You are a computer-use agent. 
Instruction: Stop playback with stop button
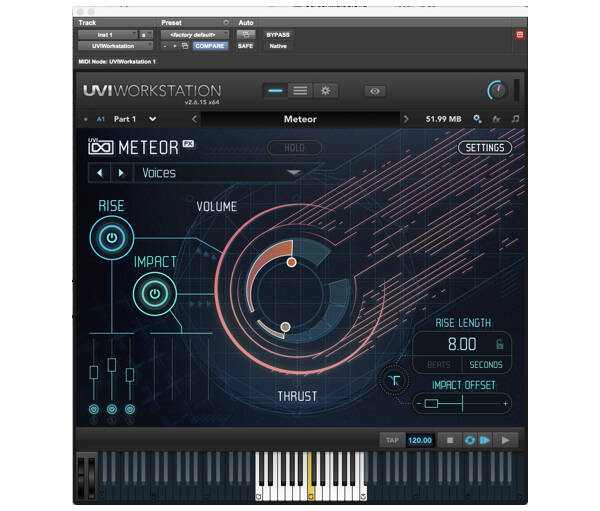coord(450,440)
